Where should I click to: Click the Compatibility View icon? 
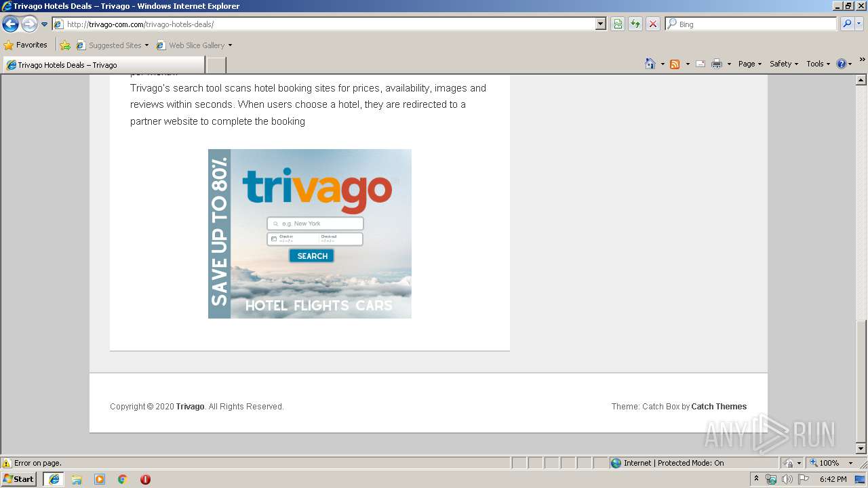click(618, 24)
